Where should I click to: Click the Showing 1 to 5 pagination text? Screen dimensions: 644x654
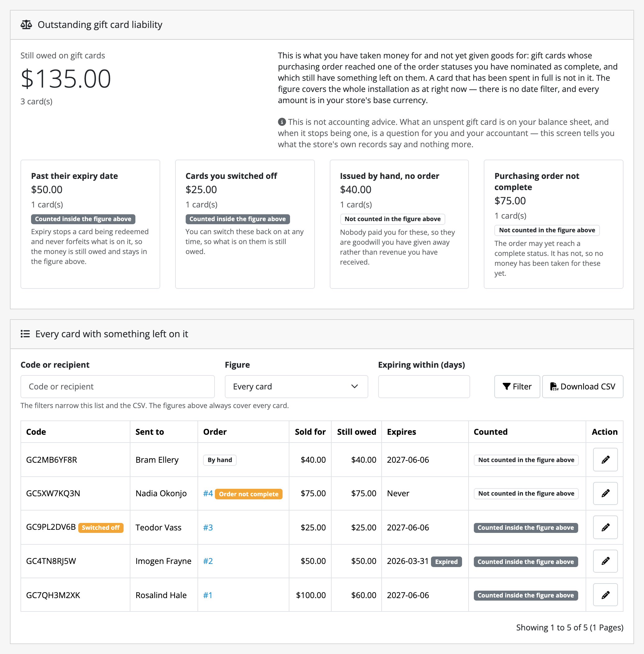(x=569, y=627)
